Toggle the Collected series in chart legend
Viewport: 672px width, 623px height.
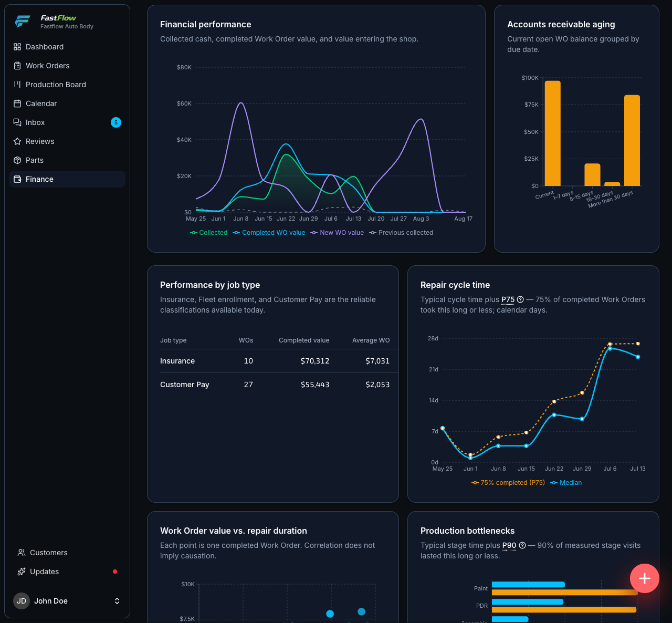[x=209, y=233]
